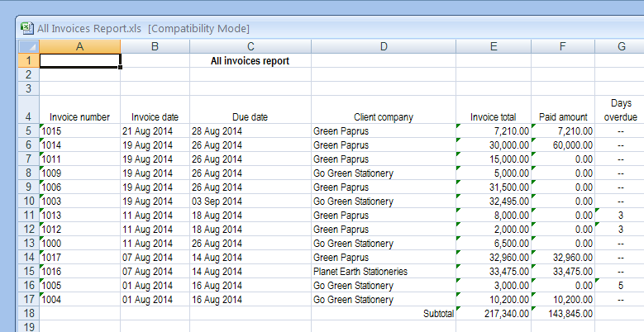Click 'Go Green Stationery' cell in row 8

tap(384, 173)
